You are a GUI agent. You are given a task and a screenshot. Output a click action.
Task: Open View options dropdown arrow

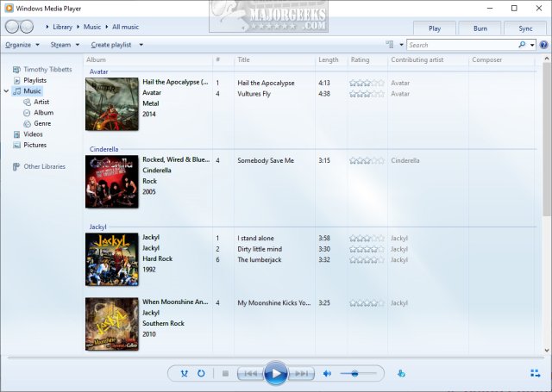(x=401, y=45)
